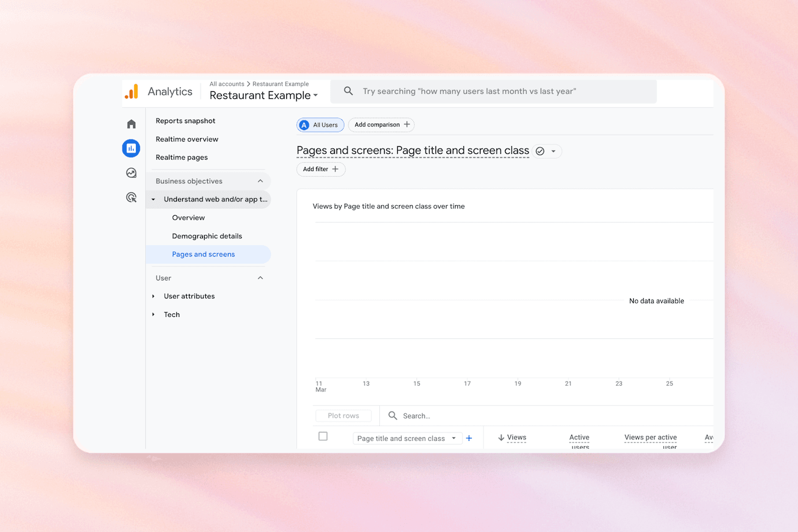Open the report title dropdown arrow
The width and height of the screenshot is (798, 532).
point(553,151)
